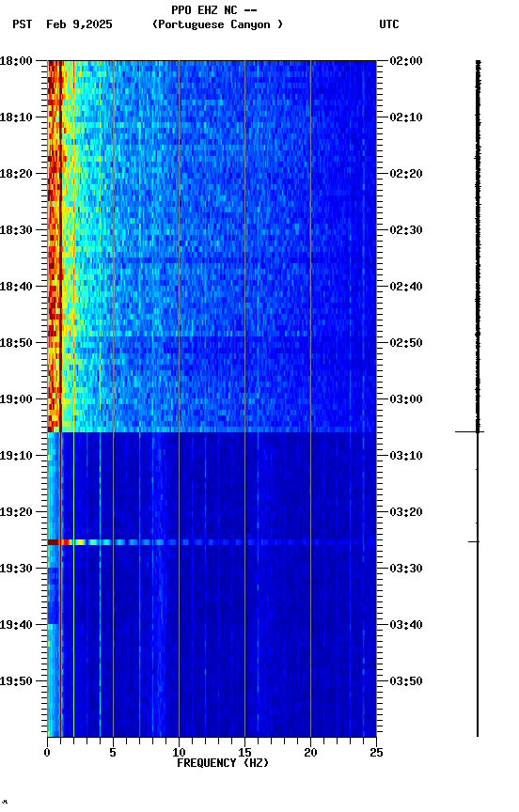
Task: Click the bright horizontal event band near 19:25
Action: [212, 542]
